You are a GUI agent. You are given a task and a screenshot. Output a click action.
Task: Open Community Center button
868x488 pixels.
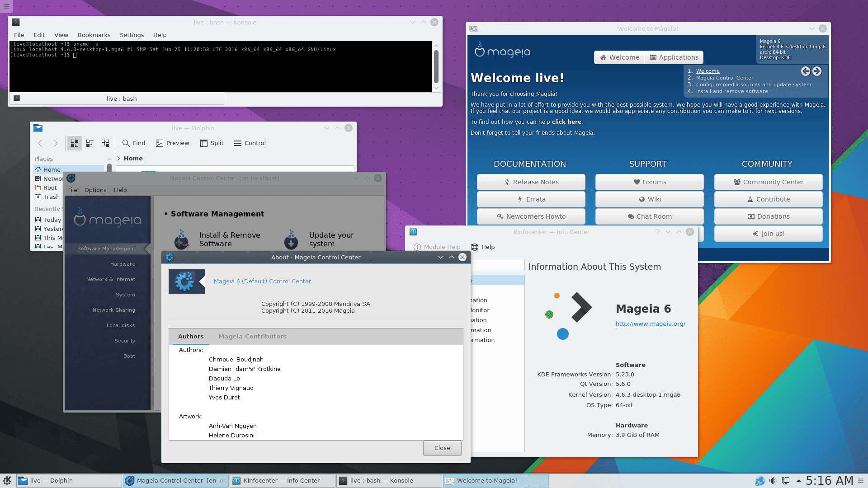tap(769, 182)
